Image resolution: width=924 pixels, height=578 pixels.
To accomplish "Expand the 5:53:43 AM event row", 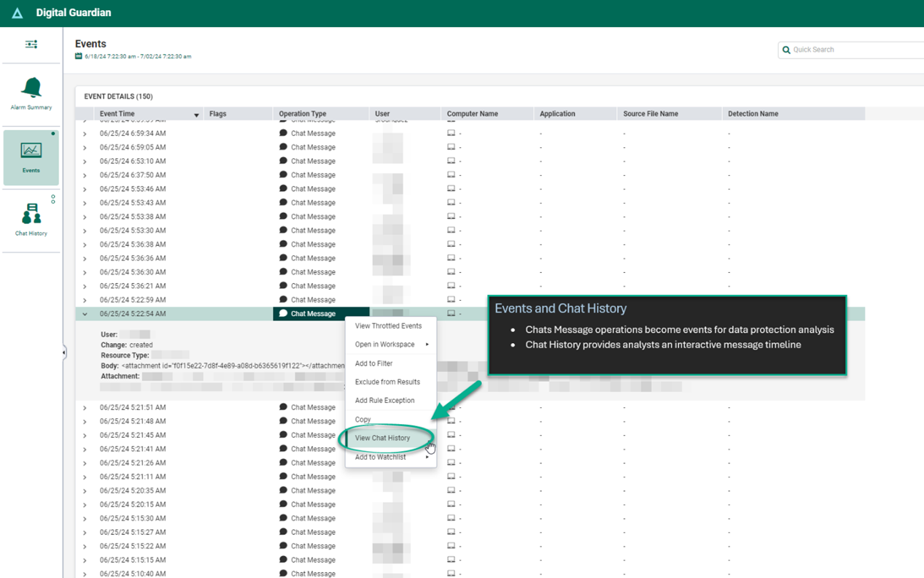I will pos(85,204).
